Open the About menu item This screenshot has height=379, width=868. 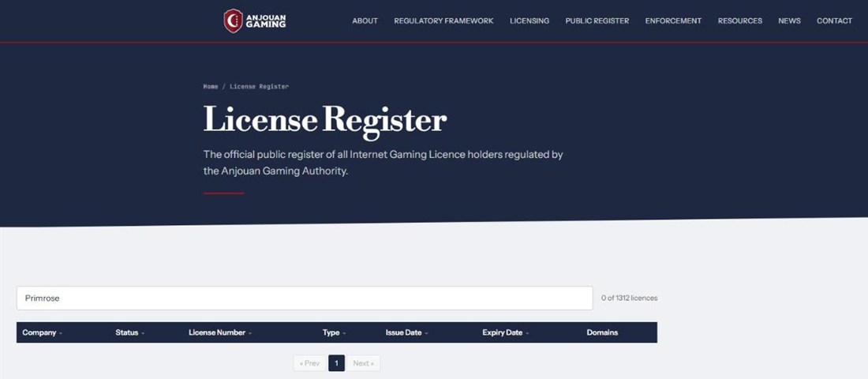pyautogui.click(x=365, y=21)
